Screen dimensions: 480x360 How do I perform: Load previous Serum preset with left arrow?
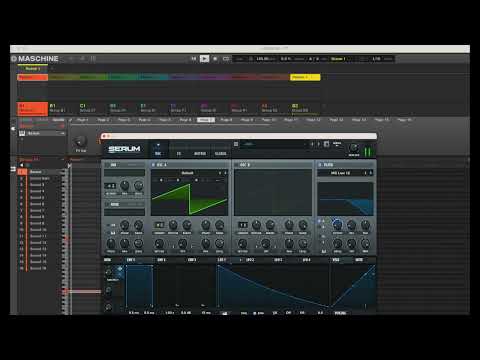(312, 144)
